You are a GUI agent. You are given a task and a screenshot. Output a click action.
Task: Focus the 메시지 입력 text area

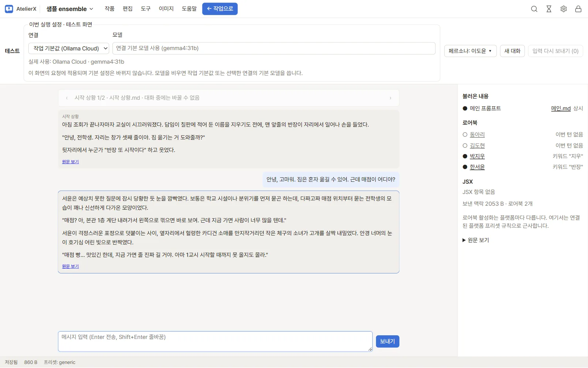point(215,342)
